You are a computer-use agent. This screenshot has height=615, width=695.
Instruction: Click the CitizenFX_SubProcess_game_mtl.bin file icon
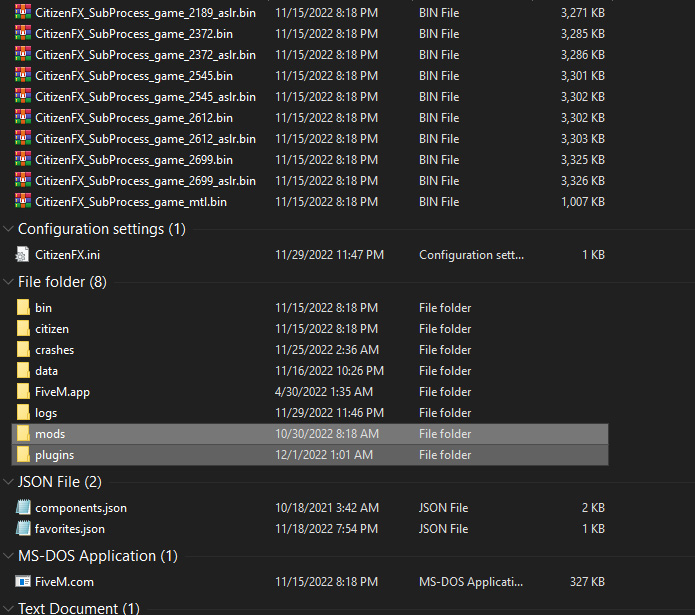pyautogui.click(x=23, y=202)
